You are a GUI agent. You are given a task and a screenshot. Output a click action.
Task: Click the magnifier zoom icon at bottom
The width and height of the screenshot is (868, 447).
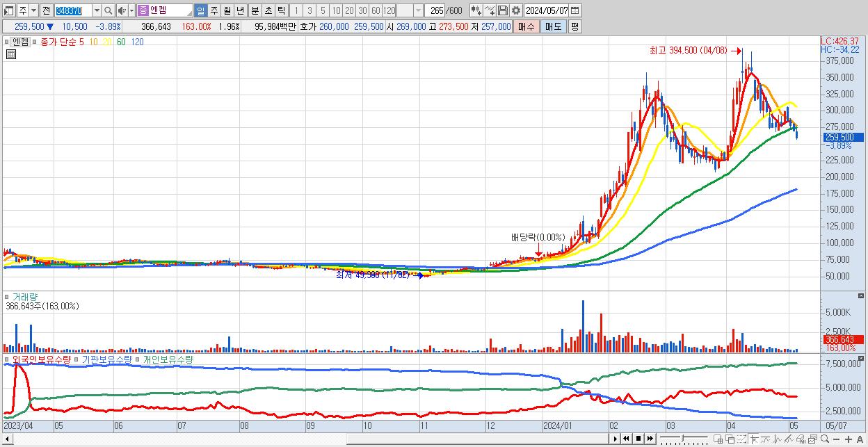825,439
